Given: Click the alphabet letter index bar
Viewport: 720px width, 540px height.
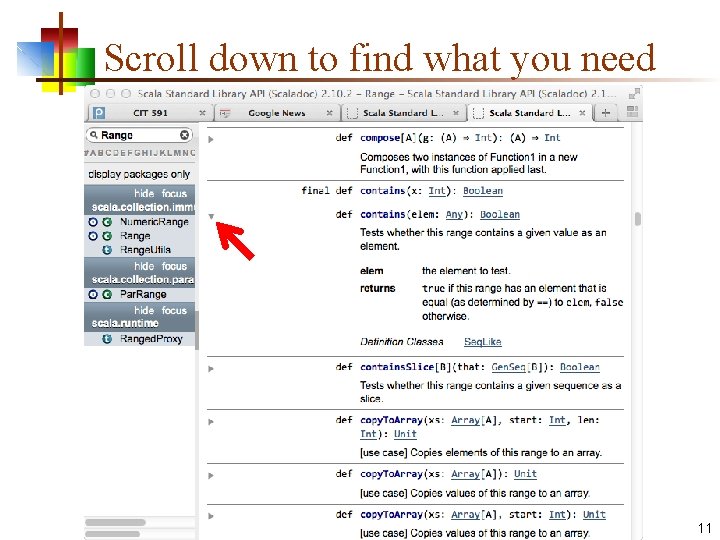Looking at the screenshot, I should pos(140,153).
